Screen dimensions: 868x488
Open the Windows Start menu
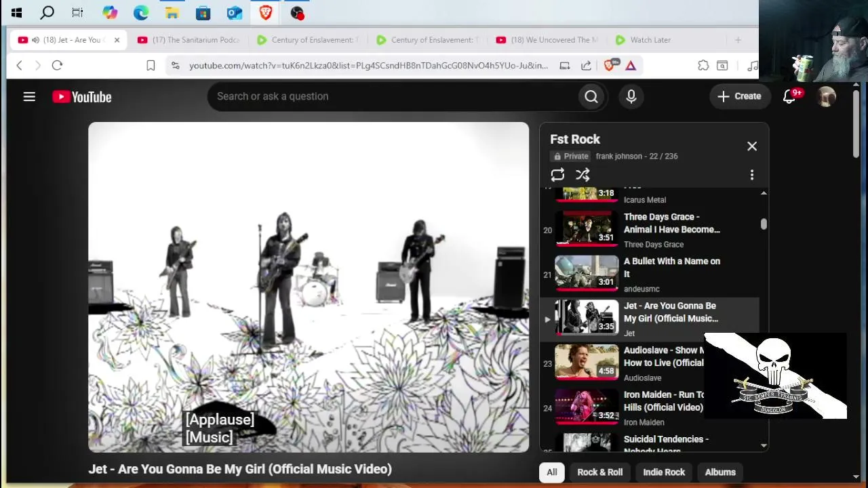click(x=16, y=12)
